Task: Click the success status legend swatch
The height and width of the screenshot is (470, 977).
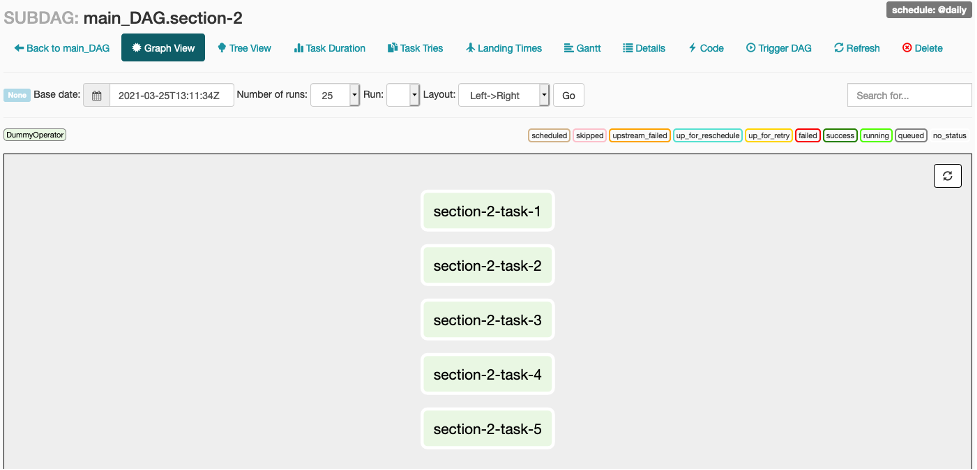Action: 840,135
